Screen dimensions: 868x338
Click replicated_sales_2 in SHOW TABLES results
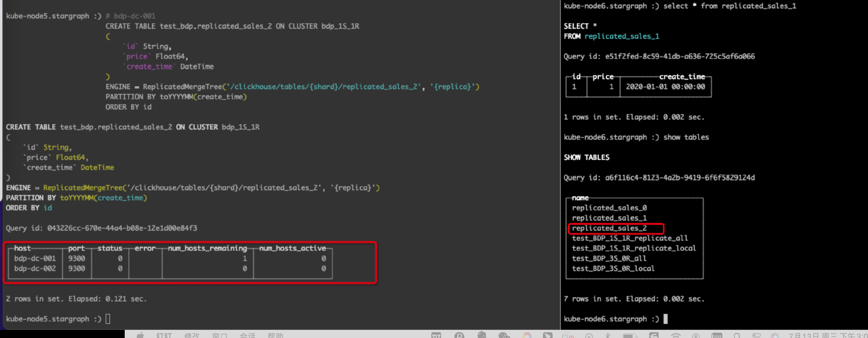pyautogui.click(x=609, y=228)
